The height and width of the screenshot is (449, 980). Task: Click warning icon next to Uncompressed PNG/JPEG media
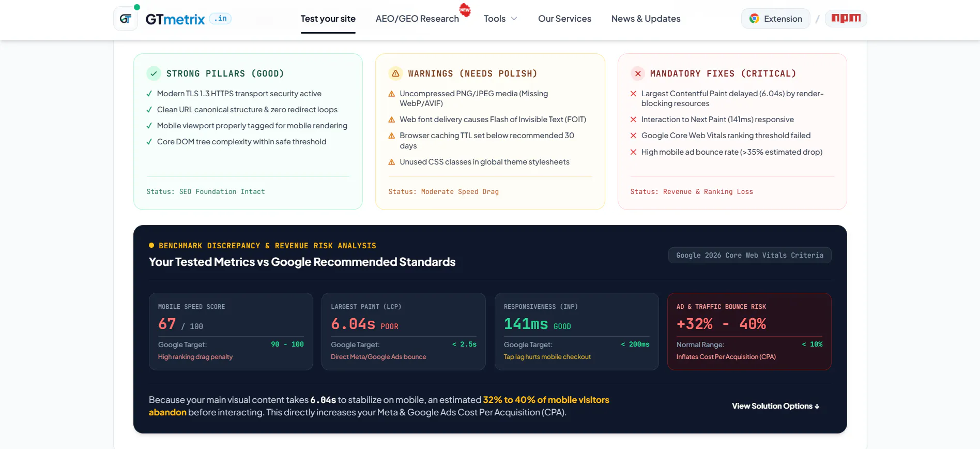point(392,94)
